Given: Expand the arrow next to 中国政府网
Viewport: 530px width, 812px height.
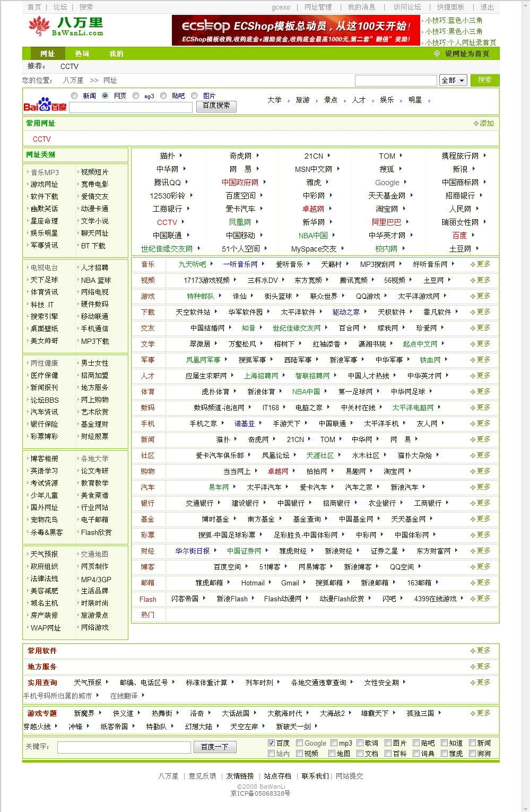Looking at the screenshot, I should [264, 182].
